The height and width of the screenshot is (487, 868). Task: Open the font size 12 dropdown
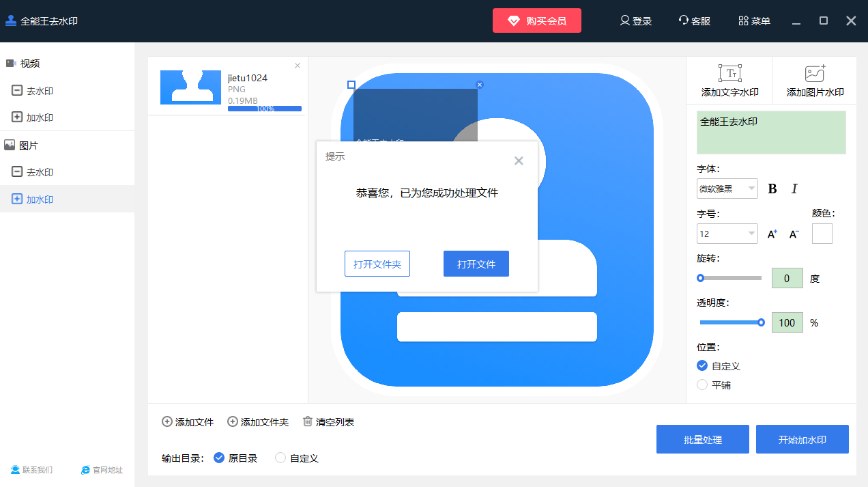(727, 234)
